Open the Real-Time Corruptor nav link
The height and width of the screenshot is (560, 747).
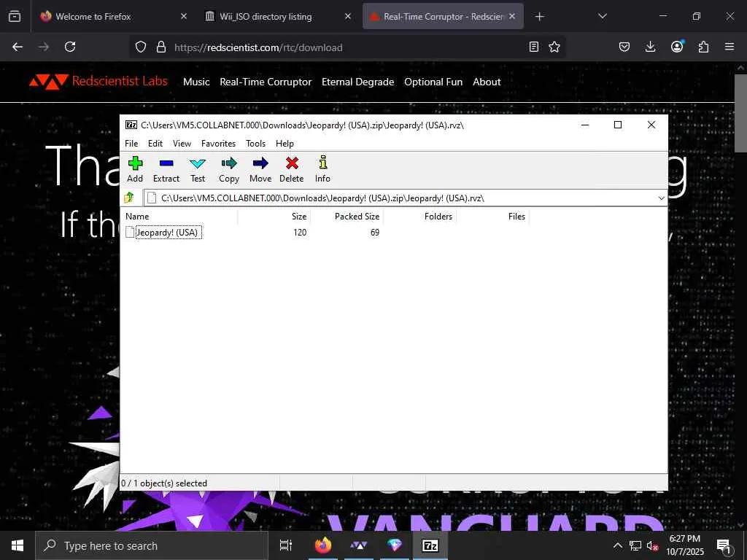tap(266, 82)
